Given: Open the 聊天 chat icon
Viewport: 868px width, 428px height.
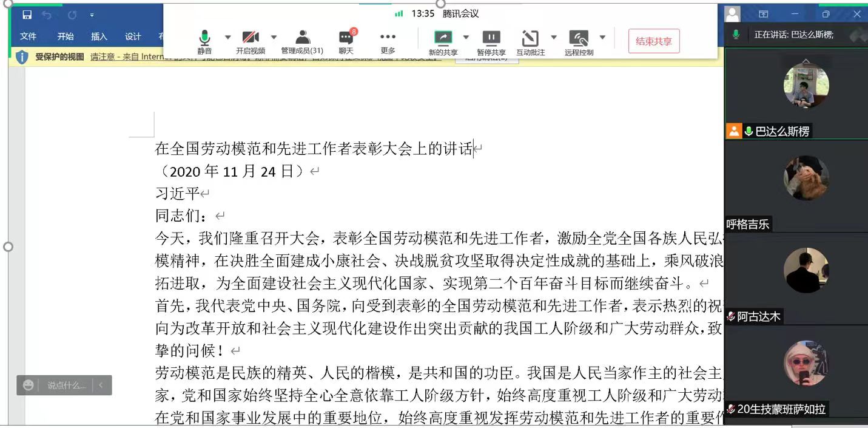Looking at the screenshot, I should click(346, 38).
